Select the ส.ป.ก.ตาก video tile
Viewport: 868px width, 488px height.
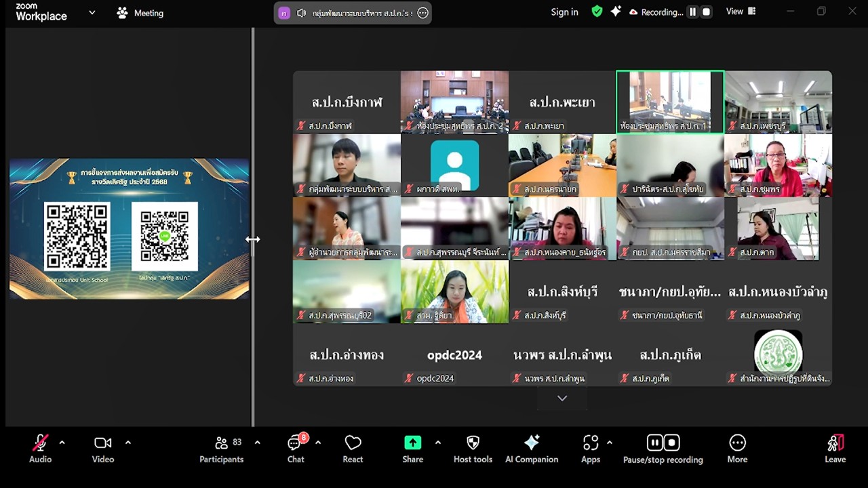click(x=778, y=228)
